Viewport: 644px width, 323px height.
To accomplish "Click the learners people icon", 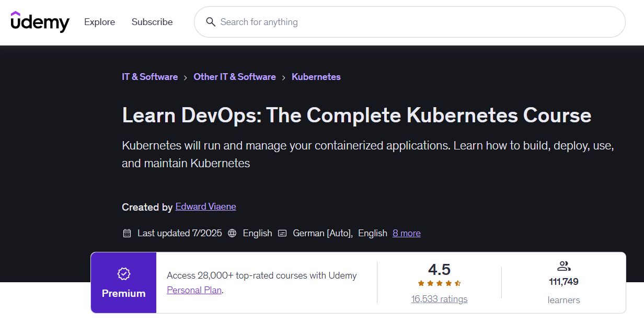I will (563, 266).
